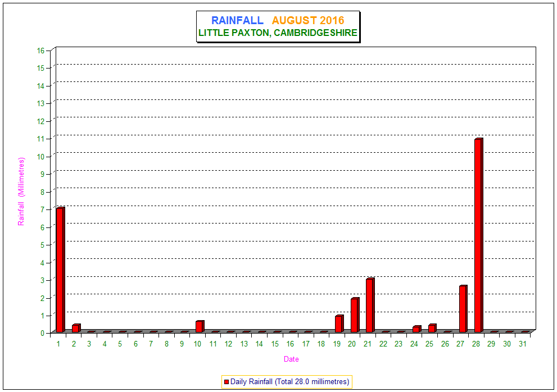Image resolution: width=557 pixels, height=392 pixels.
Task: Click the x-axis label 'Date'
Action: click(x=291, y=359)
